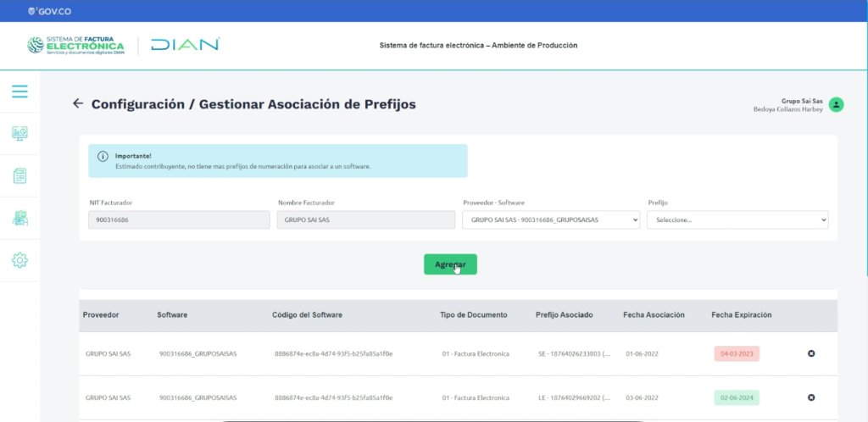Image resolution: width=868 pixels, height=422 pixels.
Task: Click the Prefijo Asociado column header
Action: tap(564, 314)
